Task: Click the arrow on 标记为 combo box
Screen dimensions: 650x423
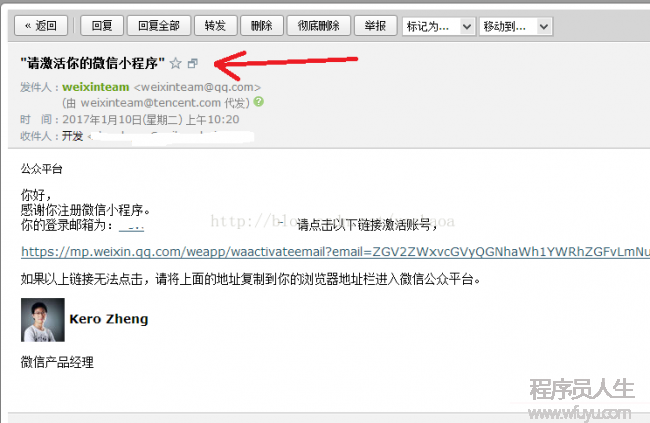Action: point(467,27)
